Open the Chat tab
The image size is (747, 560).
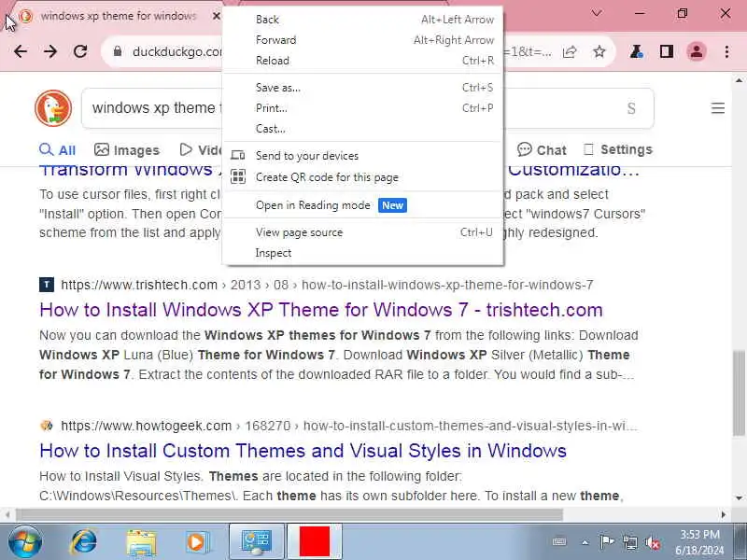(543, 150)
